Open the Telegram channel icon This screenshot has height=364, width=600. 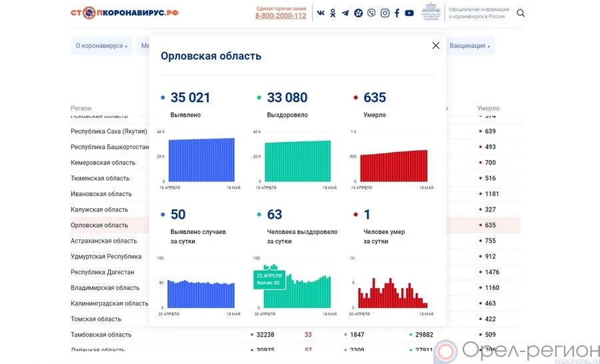coord(345,13)
